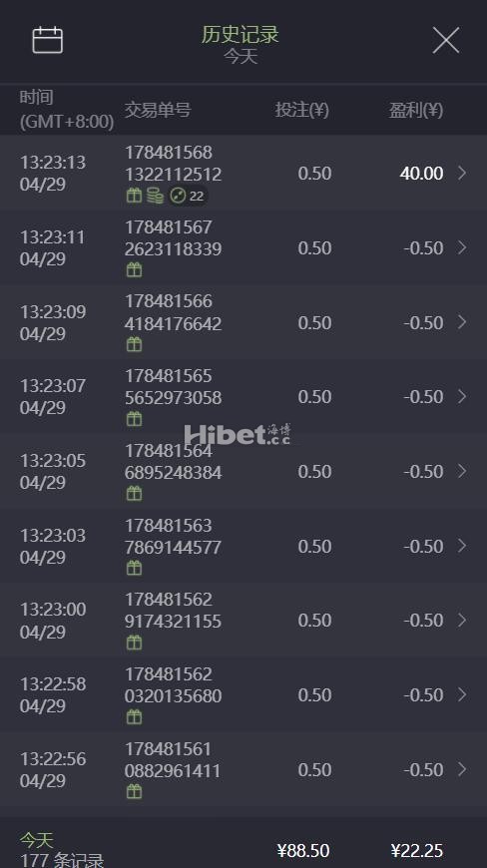Click gift icon under transaction 0882961411
Viewport: 487px width, 868px height.
pyautogui.click(x=134, y=791)
